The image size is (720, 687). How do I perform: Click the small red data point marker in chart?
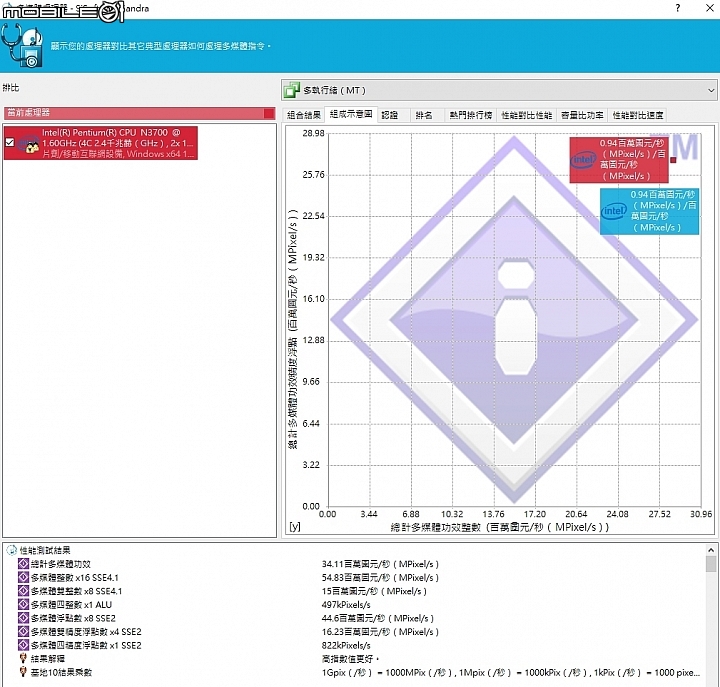673,160
